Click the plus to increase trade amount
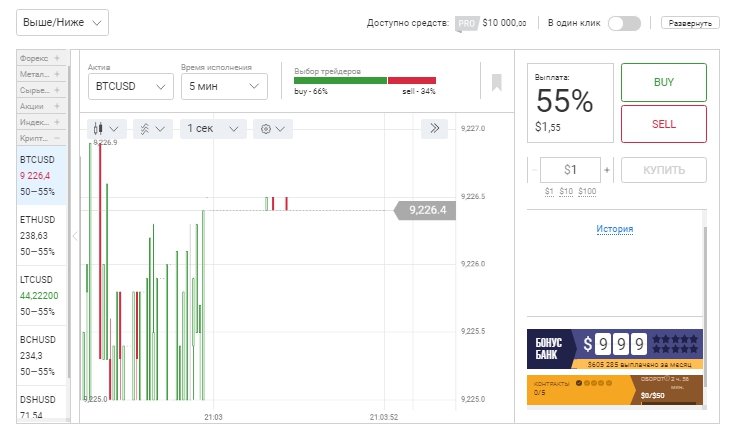This screenshot has width=732, height=435. click(607, 170)
